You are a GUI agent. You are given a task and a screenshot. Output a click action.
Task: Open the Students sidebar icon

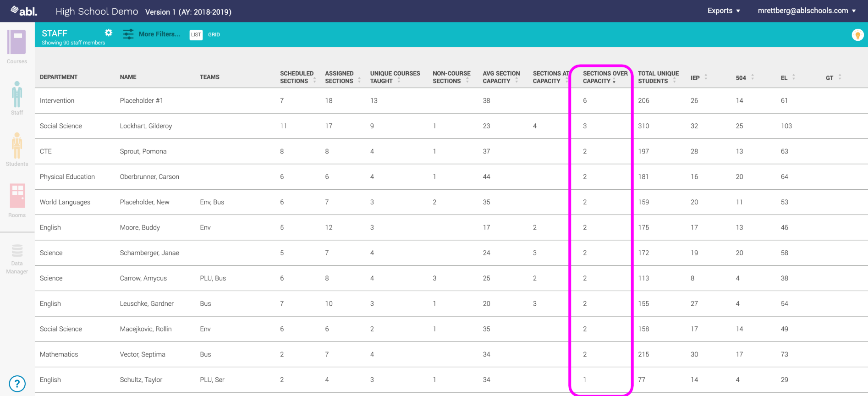pos(17,146)
